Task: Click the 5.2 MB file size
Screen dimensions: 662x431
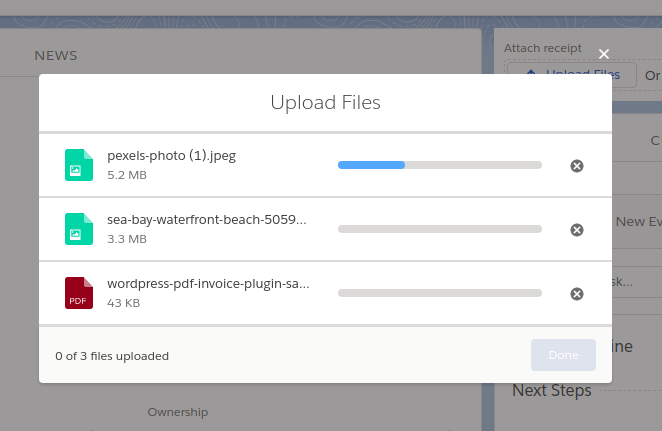Action: coord(127,175)
